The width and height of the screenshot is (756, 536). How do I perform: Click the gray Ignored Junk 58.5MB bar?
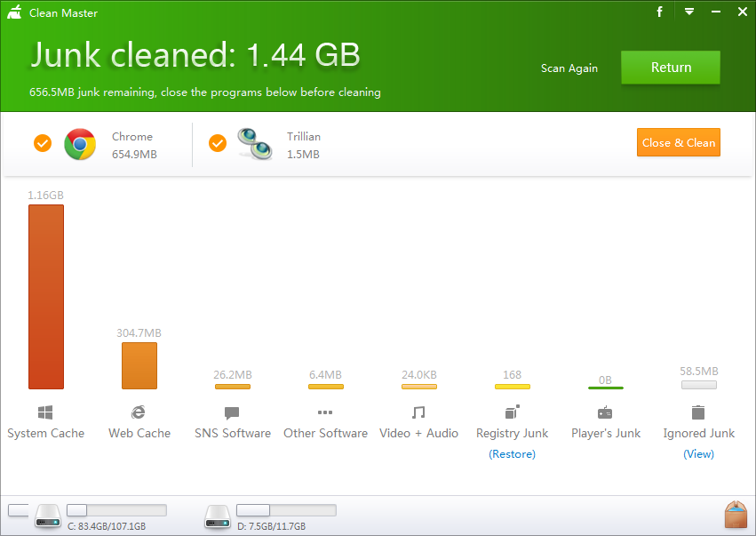point(699,385)
